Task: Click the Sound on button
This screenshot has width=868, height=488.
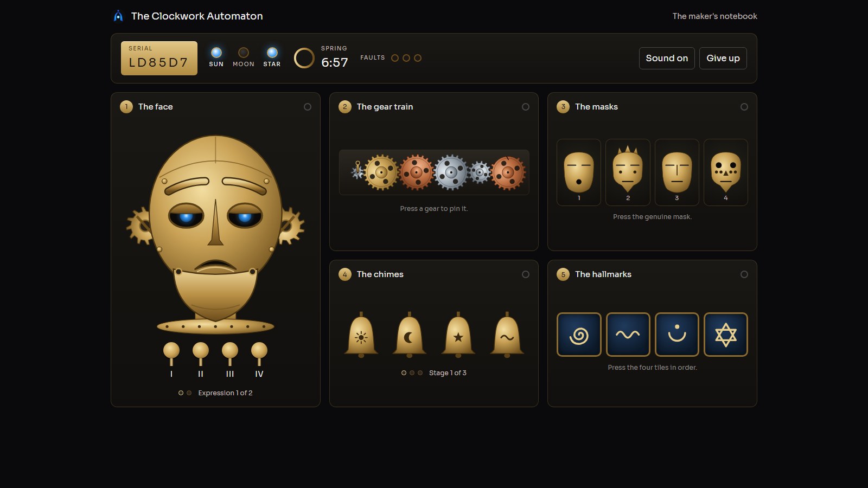Action: click(667, 58)
